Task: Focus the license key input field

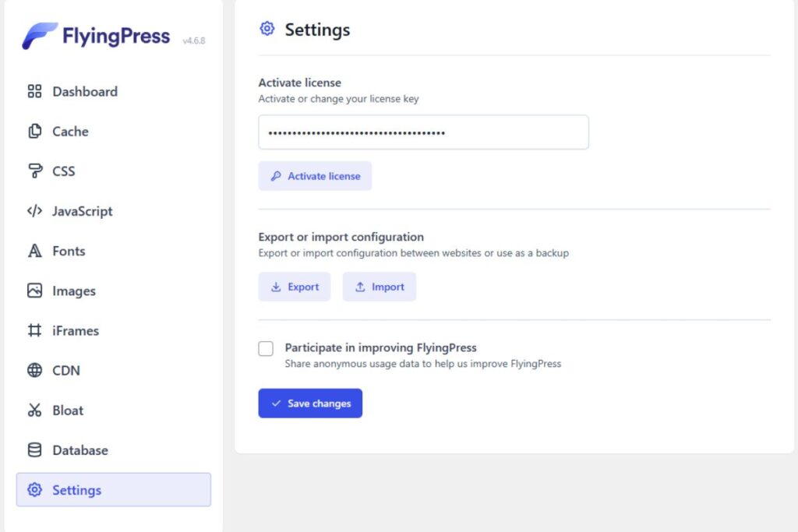Action: [423, 132]
